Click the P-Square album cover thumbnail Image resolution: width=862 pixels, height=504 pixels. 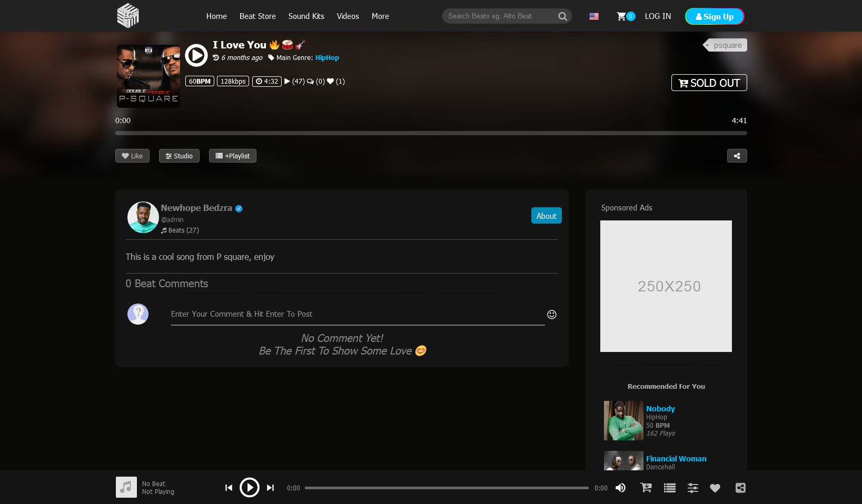(148, 76)
